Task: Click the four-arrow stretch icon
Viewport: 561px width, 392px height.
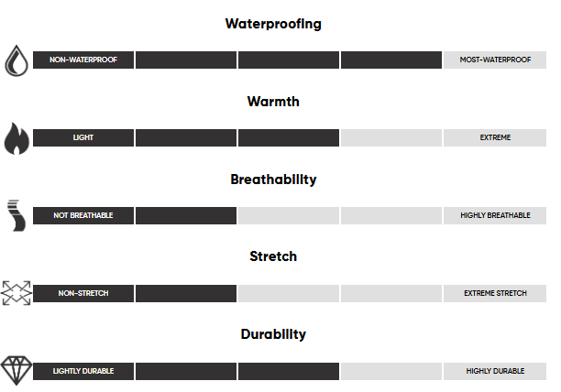Action: [x=16, y=293]
